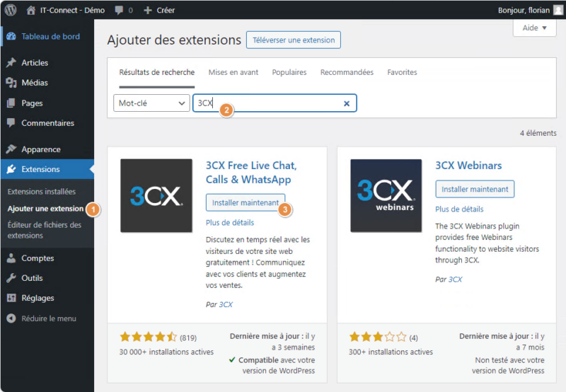
Task: Open the 3CX Free Live Chat plugin logo
Action: 156,195
